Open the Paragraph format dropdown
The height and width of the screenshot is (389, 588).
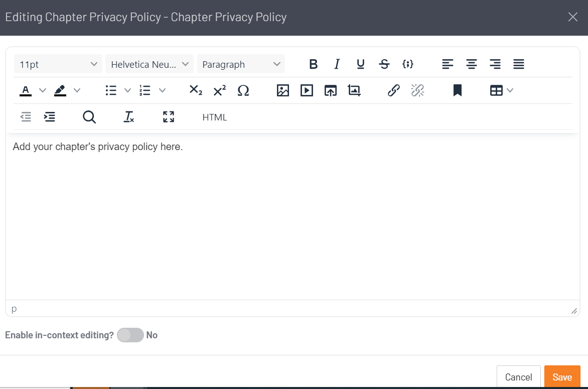click(x=241, y=64)
